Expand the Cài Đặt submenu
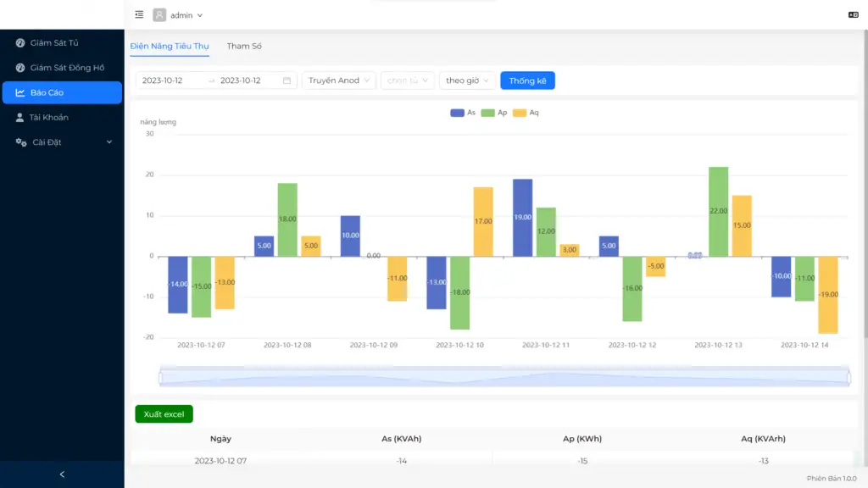This screenshot has width=868, height=488. [62, 142]
